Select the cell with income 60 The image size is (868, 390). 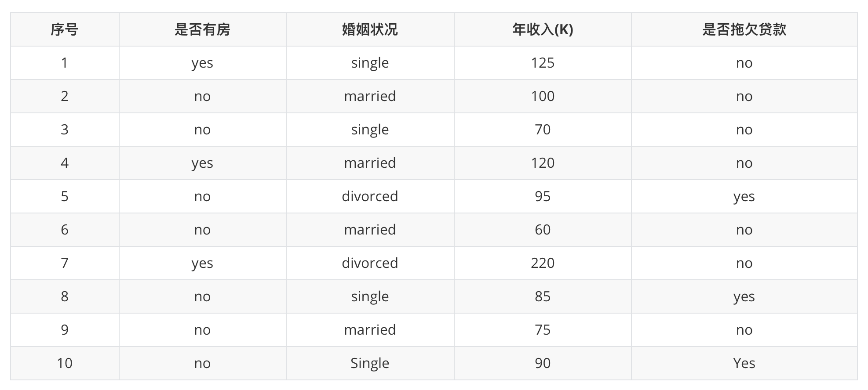[x=543, y=230]
